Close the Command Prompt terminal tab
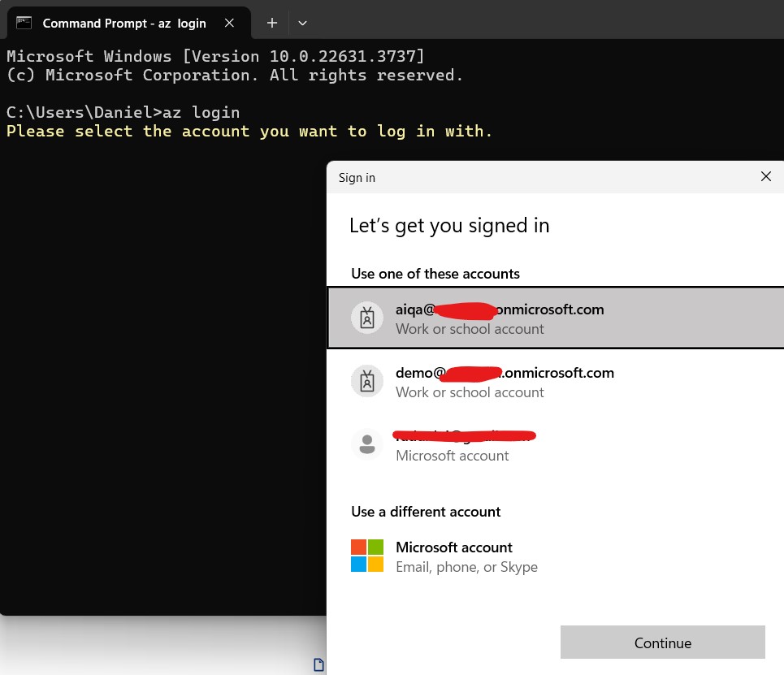Image resolution: width=784 pixels, height=675 pixels. coord(229,23)
